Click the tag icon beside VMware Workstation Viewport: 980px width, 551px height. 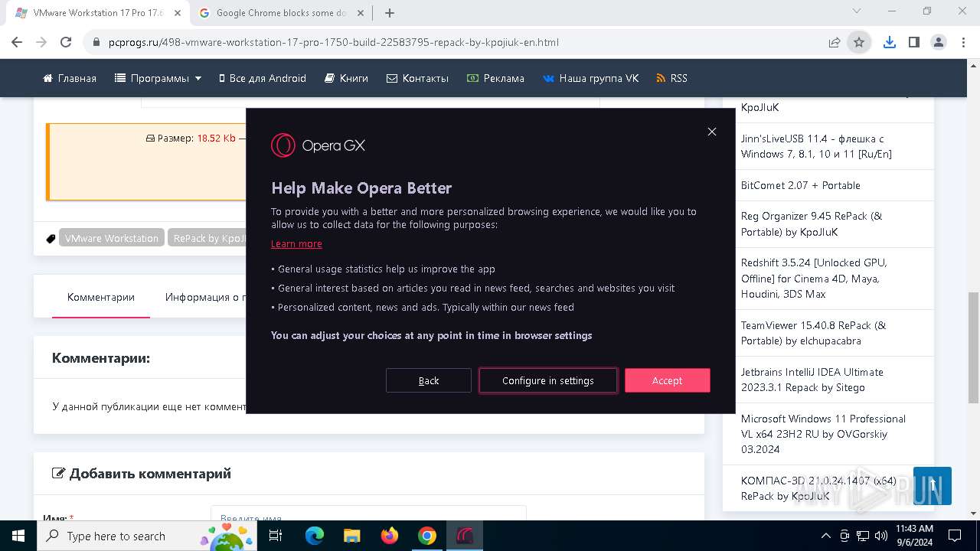51,239
